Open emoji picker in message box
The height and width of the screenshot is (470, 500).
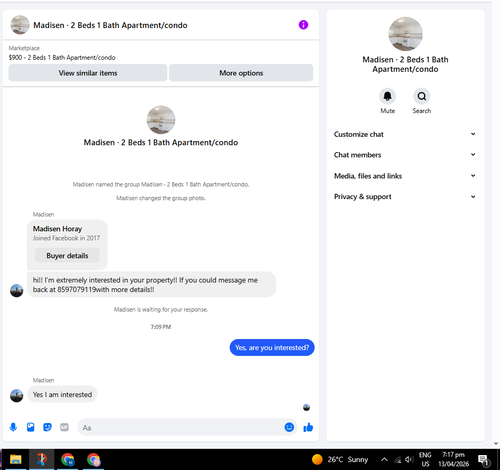[289, 427]
